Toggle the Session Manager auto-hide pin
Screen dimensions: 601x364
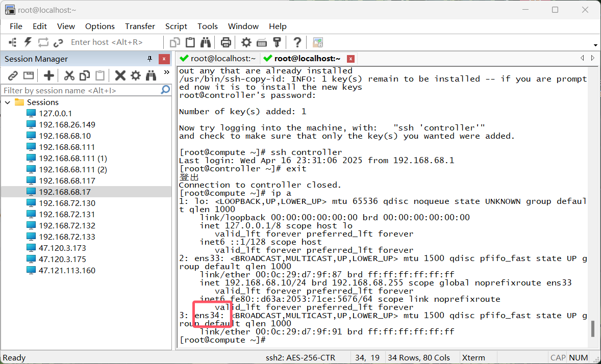click(149, 59)
